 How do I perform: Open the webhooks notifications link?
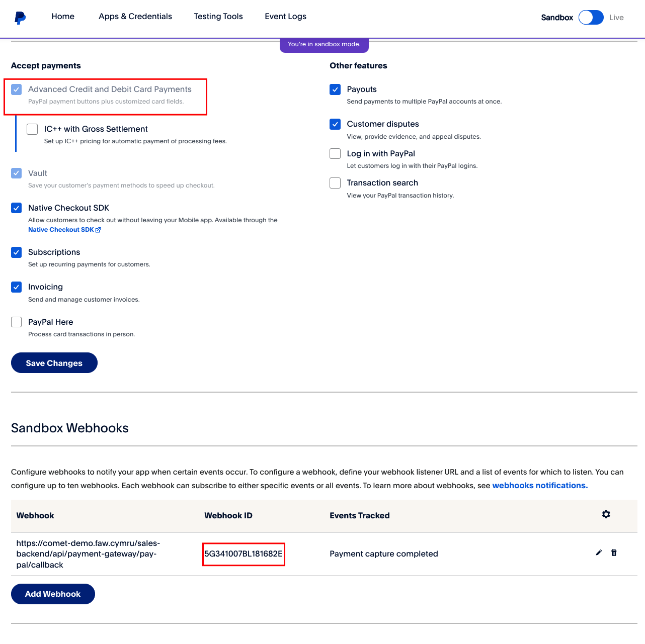pyautogui.click(x=540, y=486)
